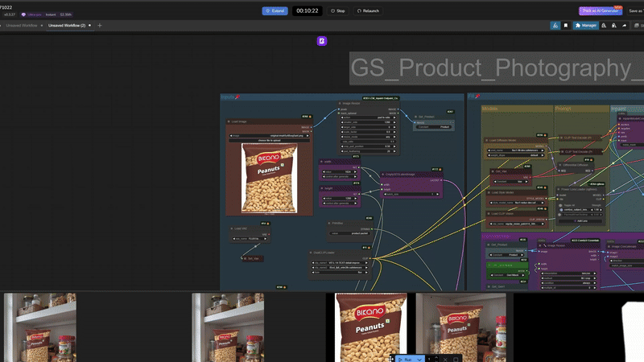Click the pad_feathering field in Image Resize
Screen dimensions: 644x362
[368, 151]
